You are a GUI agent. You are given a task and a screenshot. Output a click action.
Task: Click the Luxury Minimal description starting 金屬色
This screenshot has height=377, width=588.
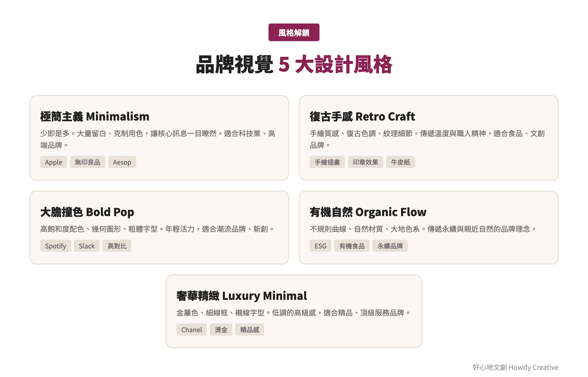point(294,313)
